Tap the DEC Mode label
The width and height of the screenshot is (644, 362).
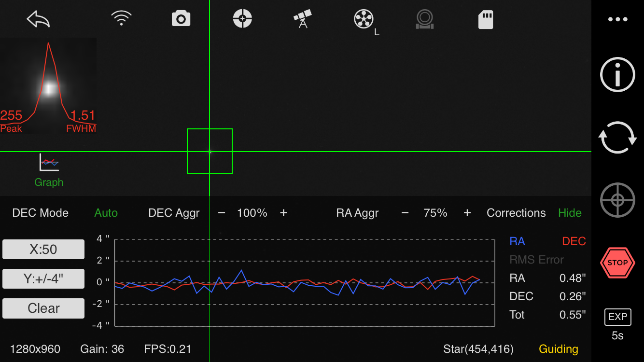tap(41, 213)
